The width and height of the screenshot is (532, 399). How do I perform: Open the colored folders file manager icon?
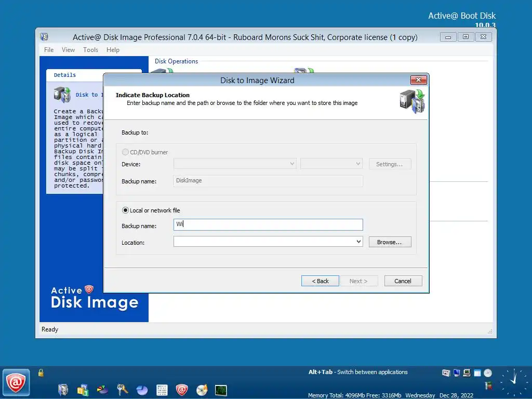point(83,390)
